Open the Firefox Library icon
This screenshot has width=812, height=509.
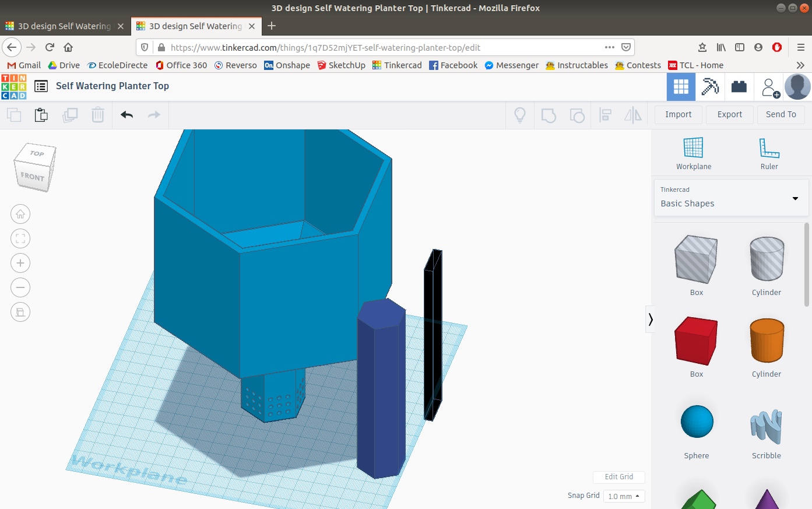(721, 47)
